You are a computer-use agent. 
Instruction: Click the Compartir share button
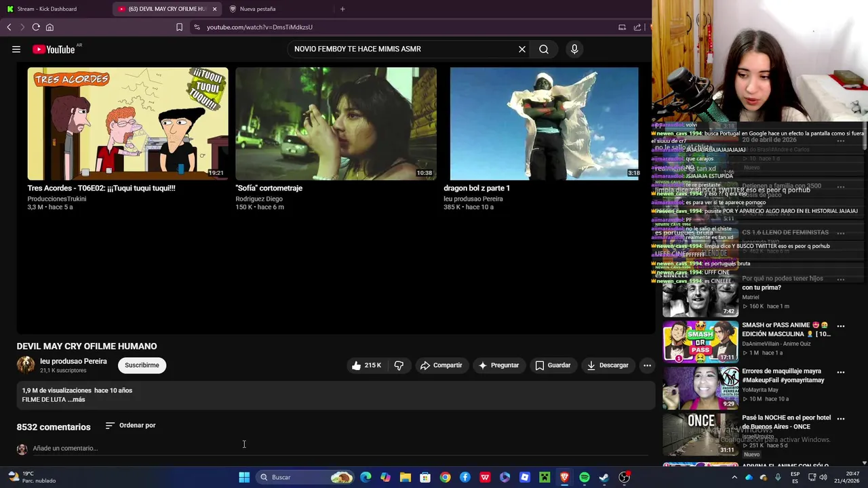coord(441,365)
